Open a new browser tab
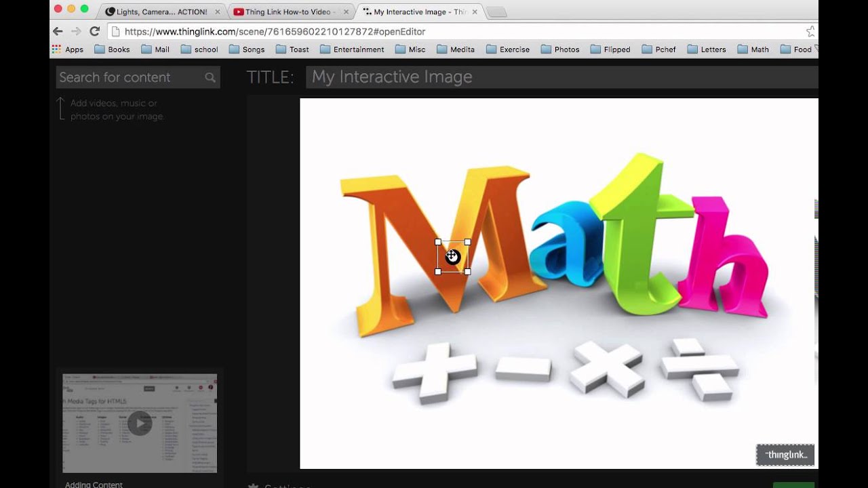The width and height of the screenshot is (868, 488). pyautogui.click(x=496, y=12)
